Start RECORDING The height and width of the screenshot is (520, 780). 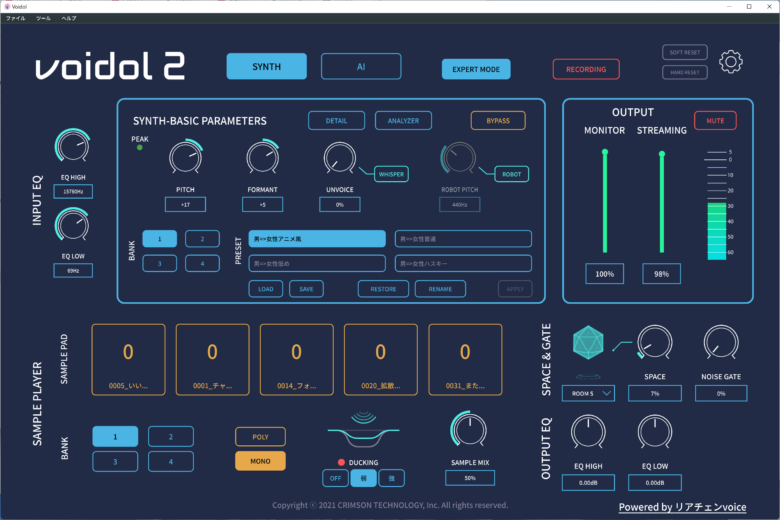[x=586, y=69]
